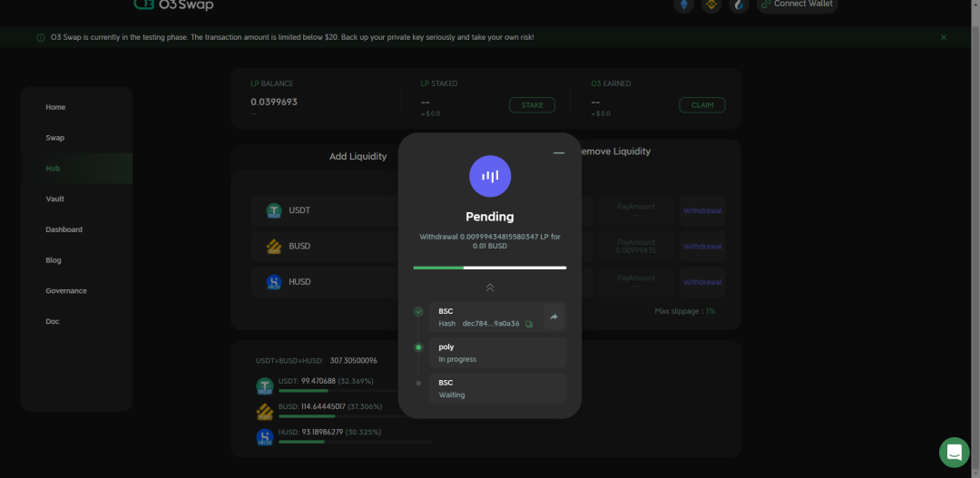Screen dimensions: 980x478
Task: Switch to Add Liquidity tab
Action: [358, 157]
